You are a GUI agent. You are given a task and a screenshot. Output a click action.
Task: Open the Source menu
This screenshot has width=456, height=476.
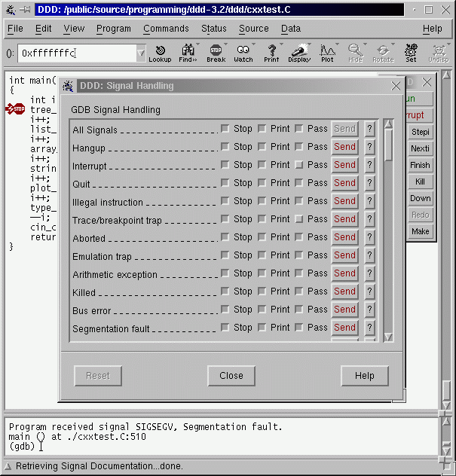[x=253, y=29]
